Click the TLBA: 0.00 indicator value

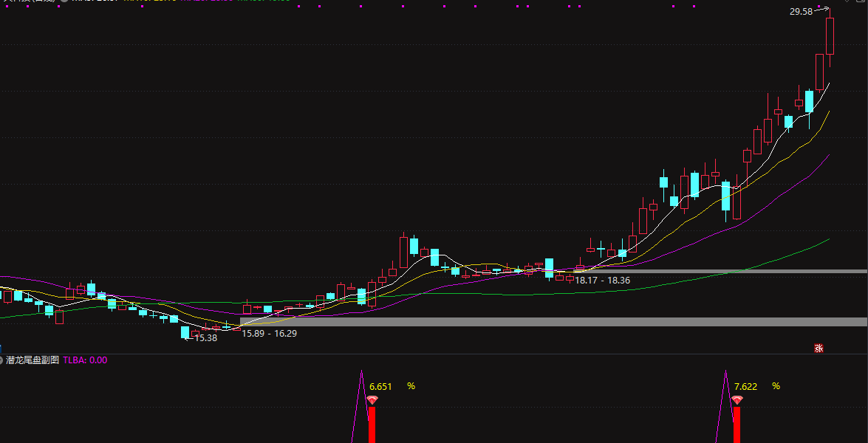coord(85,360)
